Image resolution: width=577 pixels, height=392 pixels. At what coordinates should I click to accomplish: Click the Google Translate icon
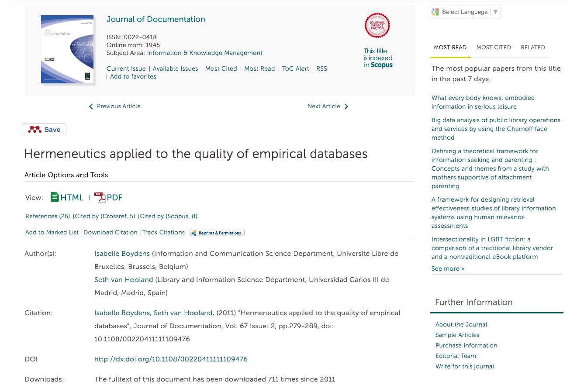pos(435,12)
